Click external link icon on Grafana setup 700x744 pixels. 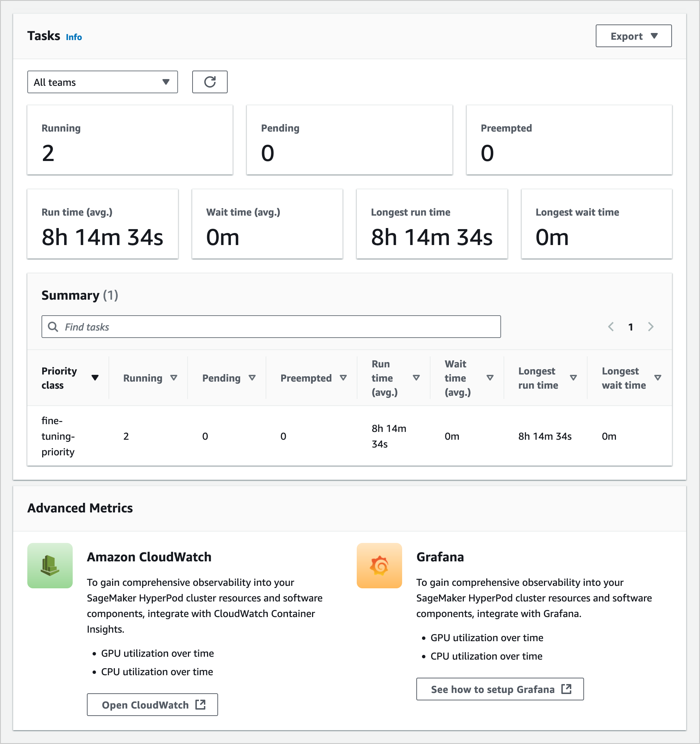pyautogui.click(x=566, y=689)
